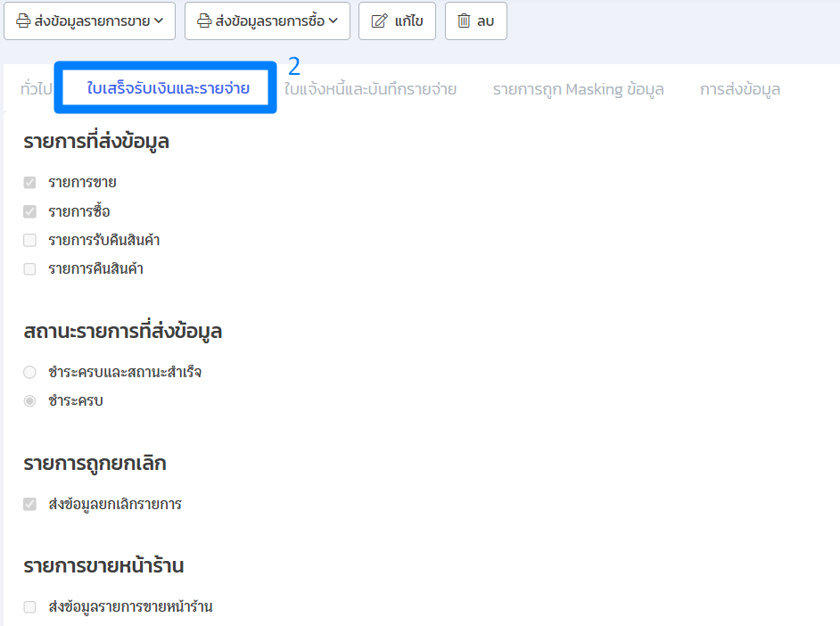840x626 pixels.
Task: Select the ชำระครบ radio button
Action: click(29, 400)
